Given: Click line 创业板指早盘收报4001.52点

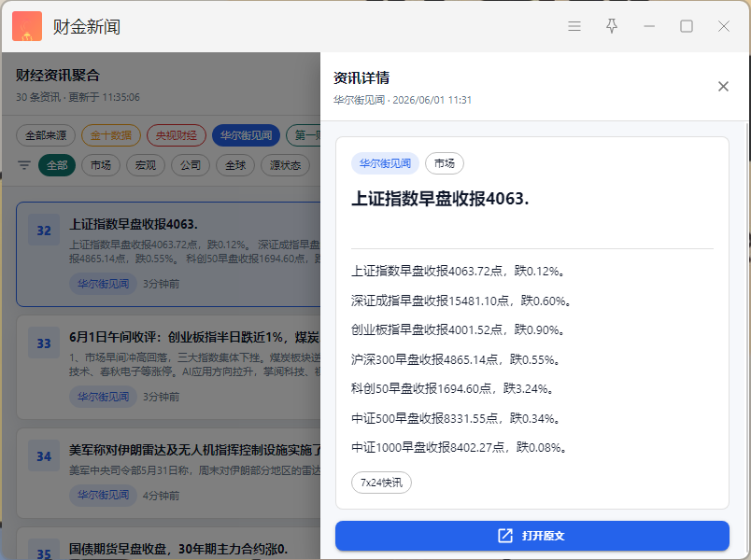Looking at the screenshot, I should click(459, 330).
